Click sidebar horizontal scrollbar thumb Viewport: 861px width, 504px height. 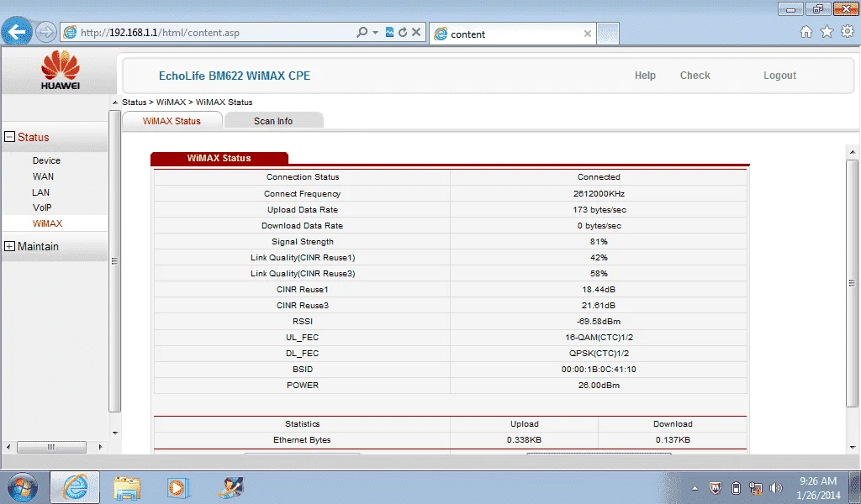pyautogui.click(x=51, y=447)
